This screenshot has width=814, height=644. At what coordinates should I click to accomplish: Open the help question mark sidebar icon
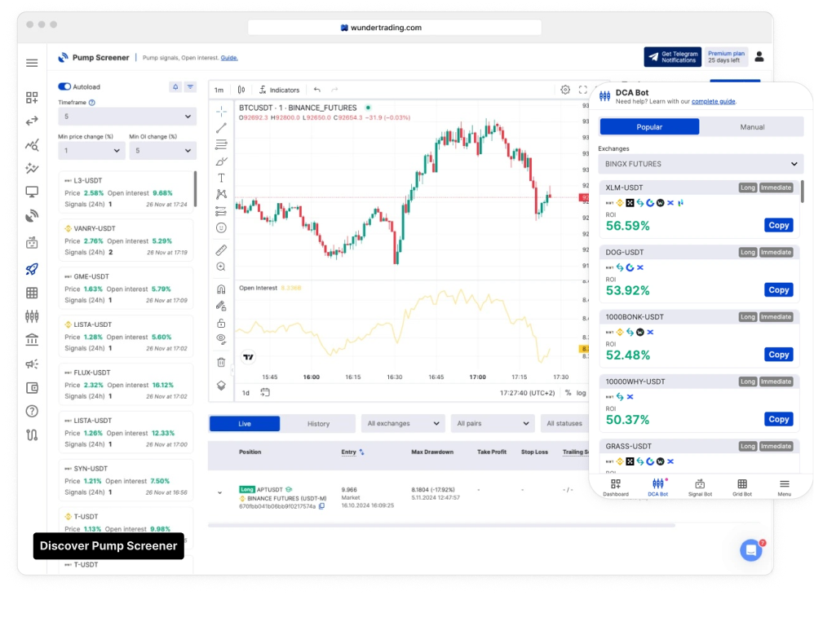coord(32,411)
